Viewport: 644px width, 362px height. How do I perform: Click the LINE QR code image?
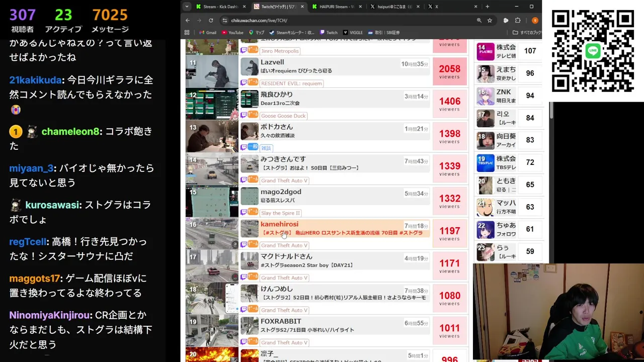[593, 51]
